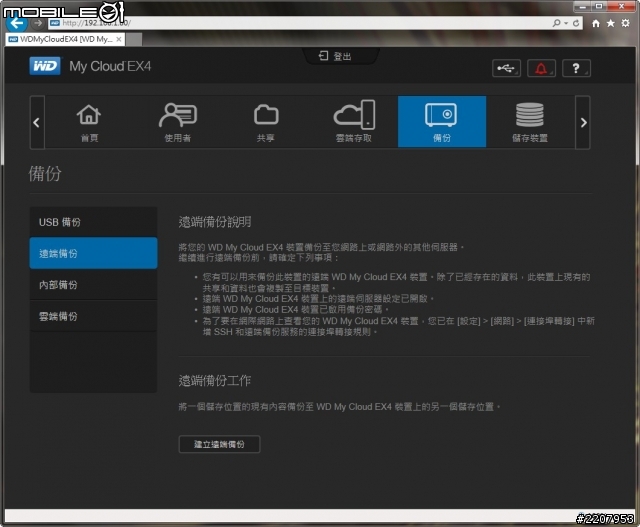Screen dimensions: 640x527
Task: Click the browser address bar
Action: [300, 23]
